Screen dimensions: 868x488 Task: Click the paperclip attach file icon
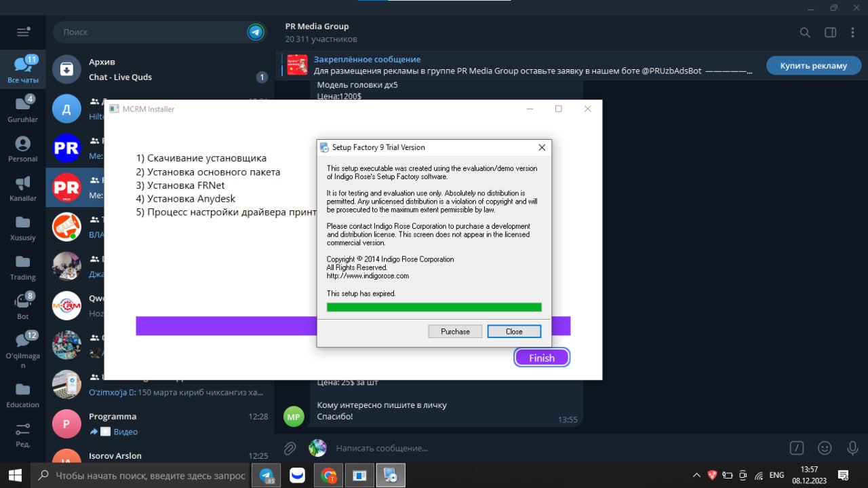click(290, 448)
